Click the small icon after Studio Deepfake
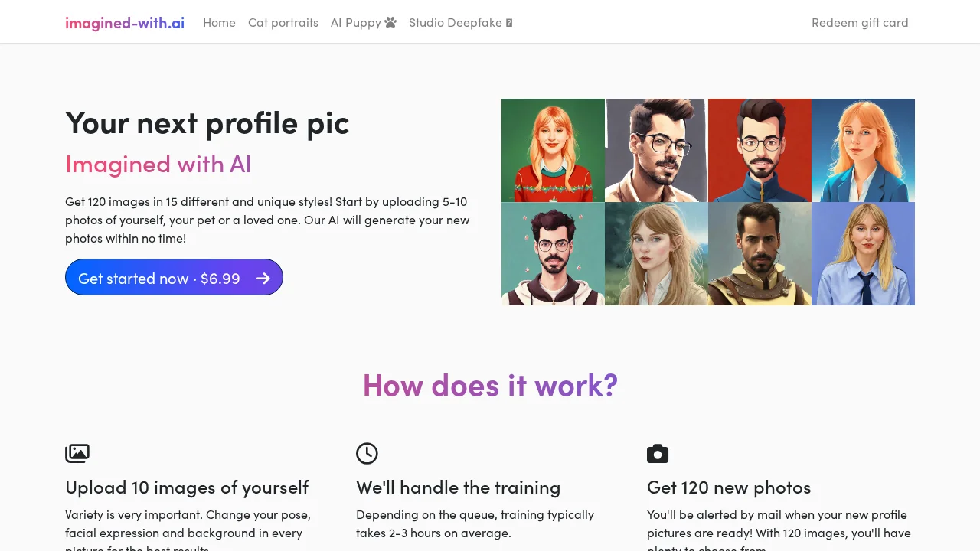Image resolution: width=980 pixels, height=551 pixels. pos(509,23)
